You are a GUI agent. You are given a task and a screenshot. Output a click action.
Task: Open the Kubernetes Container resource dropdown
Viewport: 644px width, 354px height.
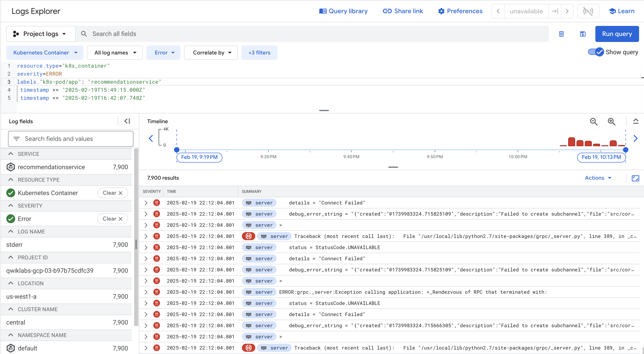(45, 53)
